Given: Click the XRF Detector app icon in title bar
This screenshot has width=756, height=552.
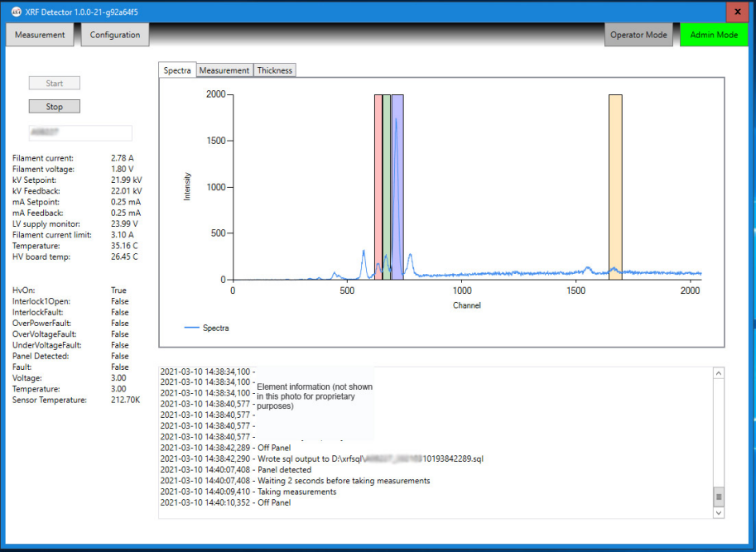Looking at the screenshot, I should pos(17,12).
